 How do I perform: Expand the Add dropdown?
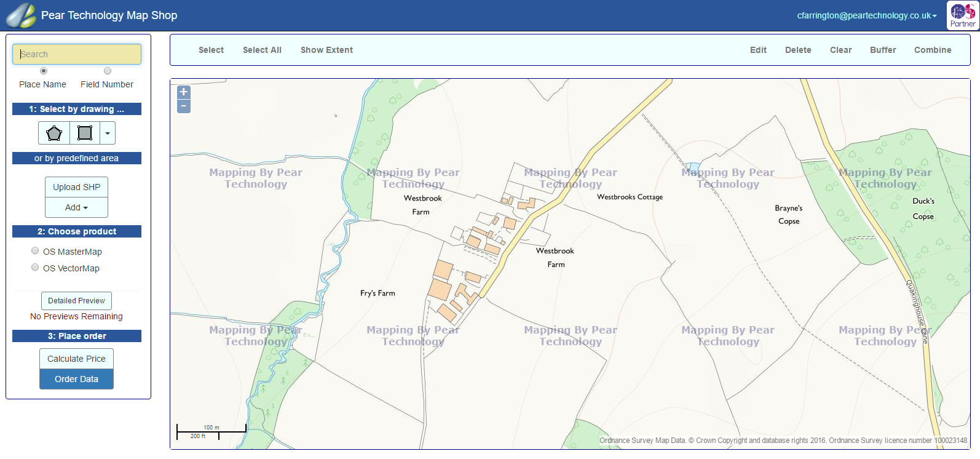click(76, 207)
